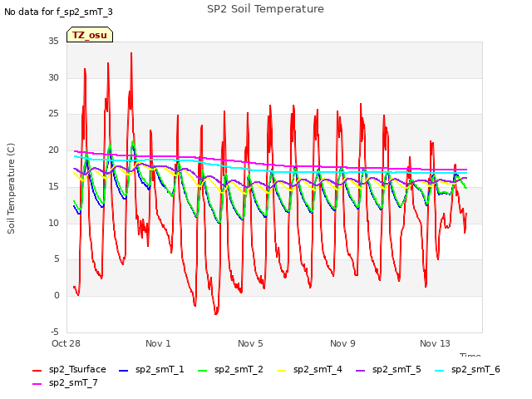Click the 10 y-axis tick label
Viewport: 532px width, 399px height.
53,223
